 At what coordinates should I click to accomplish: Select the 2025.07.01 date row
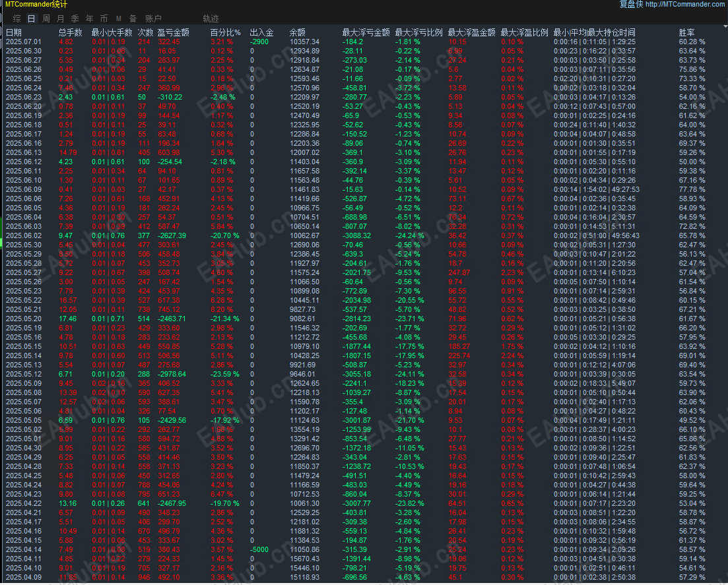[364, 42]
